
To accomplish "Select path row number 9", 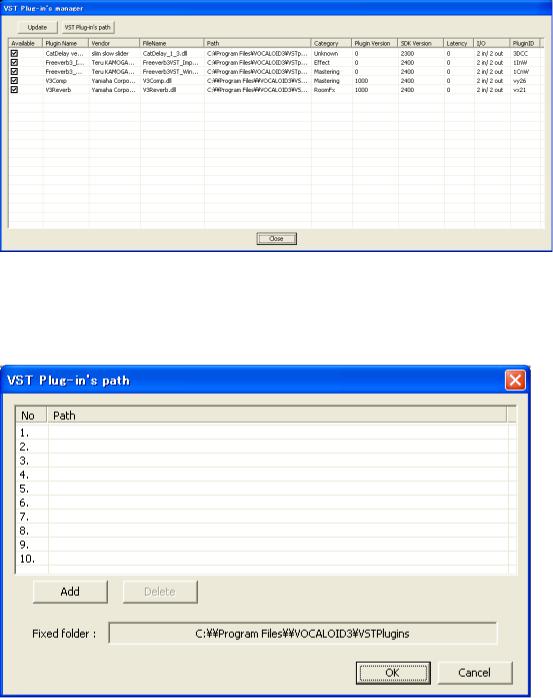I will point(266,544).
